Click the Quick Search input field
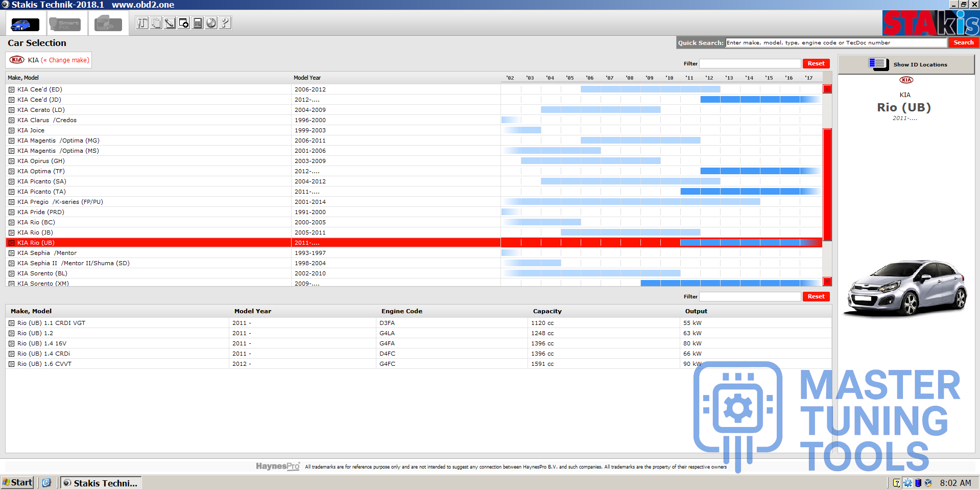The width and height of the screenshot is (980, 490). 835,43
